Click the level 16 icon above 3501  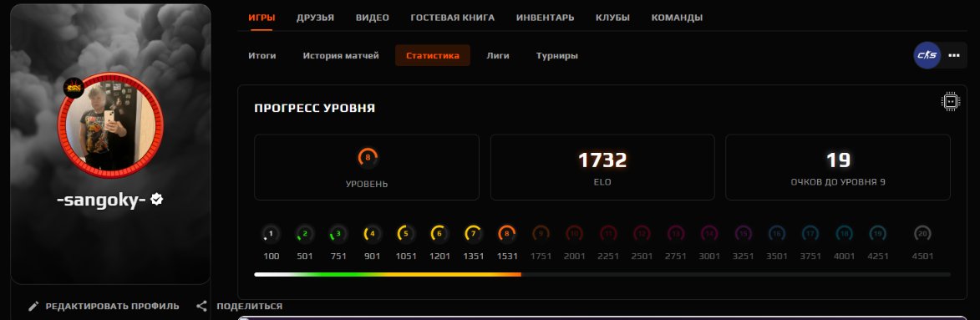777,235
